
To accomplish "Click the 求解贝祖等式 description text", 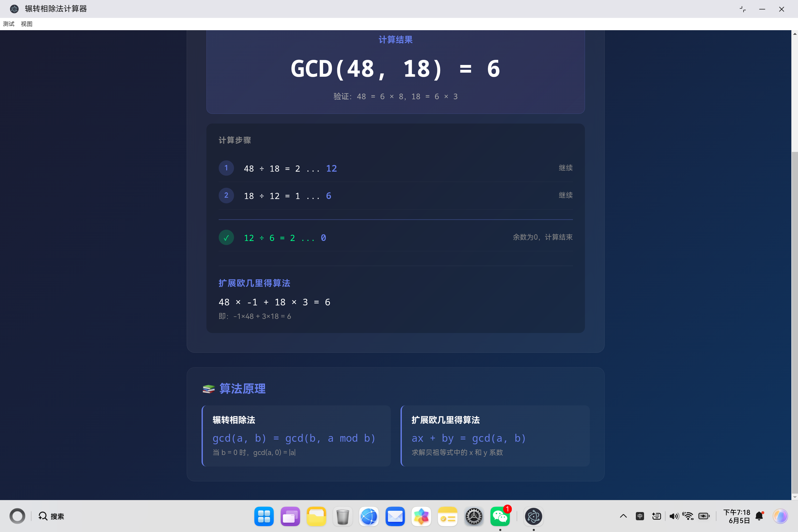I will click(x=457, y=452).
